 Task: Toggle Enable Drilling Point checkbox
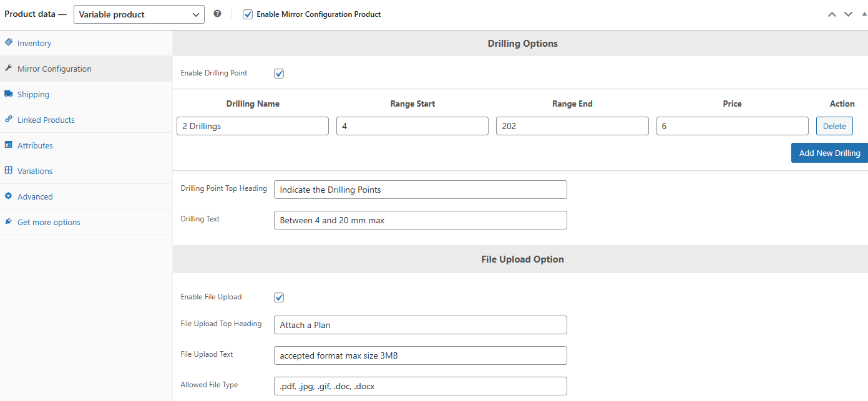pos(279,74)
